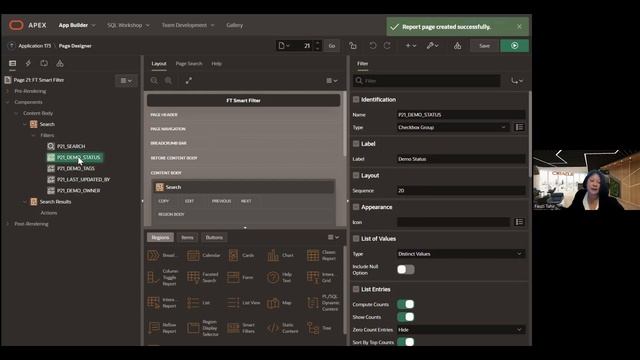Select the Form region in the gallery
Image resolution: width=640 pixels, height=360 pixels.
point(240,278)
